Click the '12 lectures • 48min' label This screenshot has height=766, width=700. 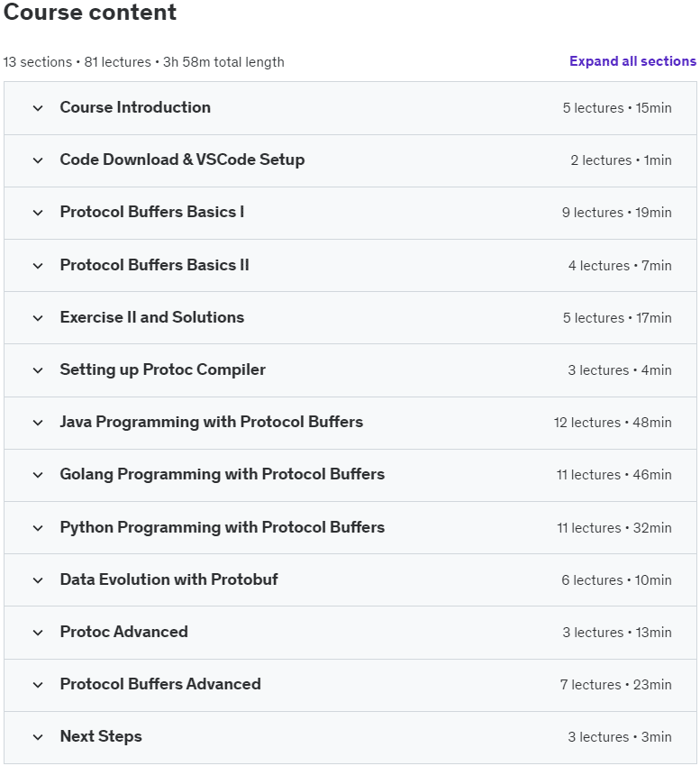point(613,423)
